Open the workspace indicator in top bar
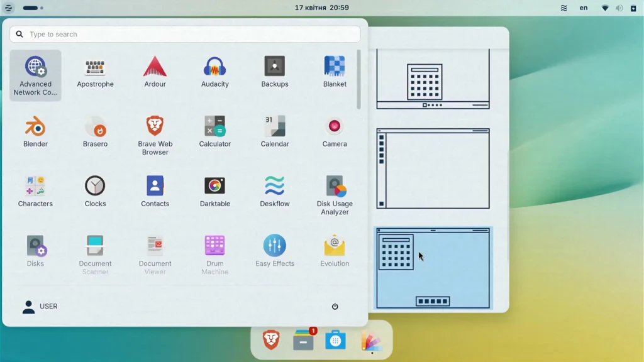The width and height of the screenshot is (644, 362). pyautogui.click(x=33, y=8)
